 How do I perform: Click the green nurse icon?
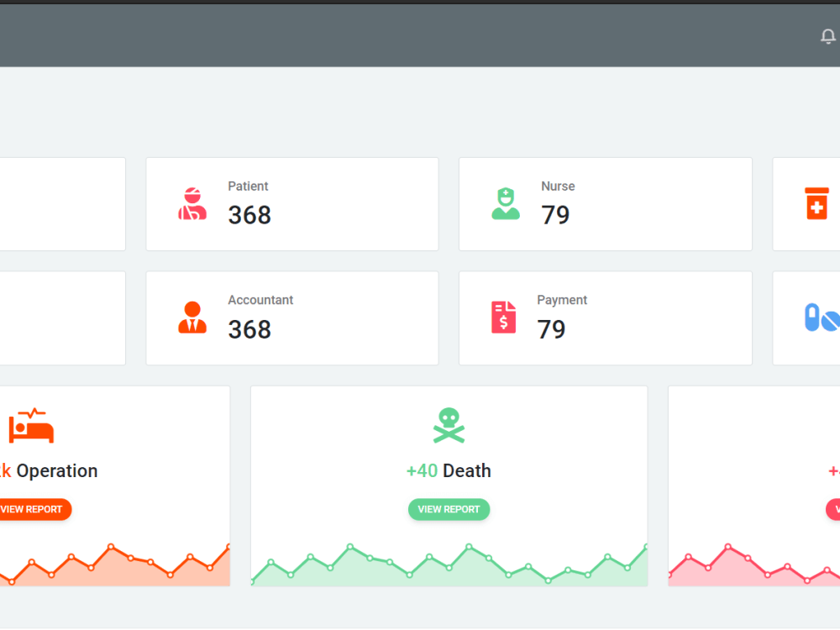(505, 203)
